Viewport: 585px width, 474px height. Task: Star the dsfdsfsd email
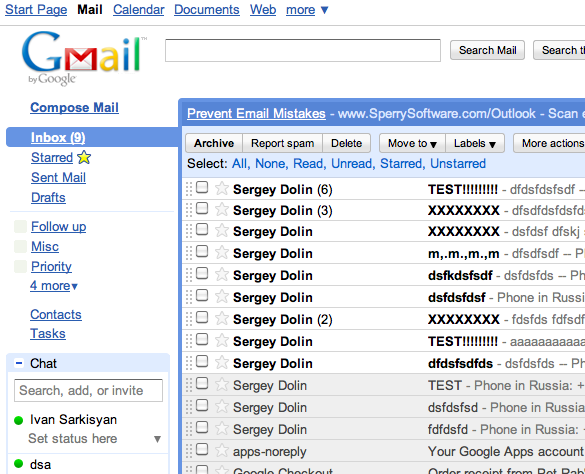click(222, 407)
